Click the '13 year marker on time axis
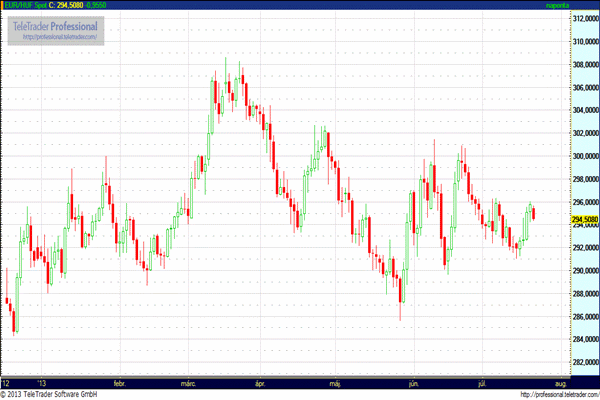 click(41, 382)
